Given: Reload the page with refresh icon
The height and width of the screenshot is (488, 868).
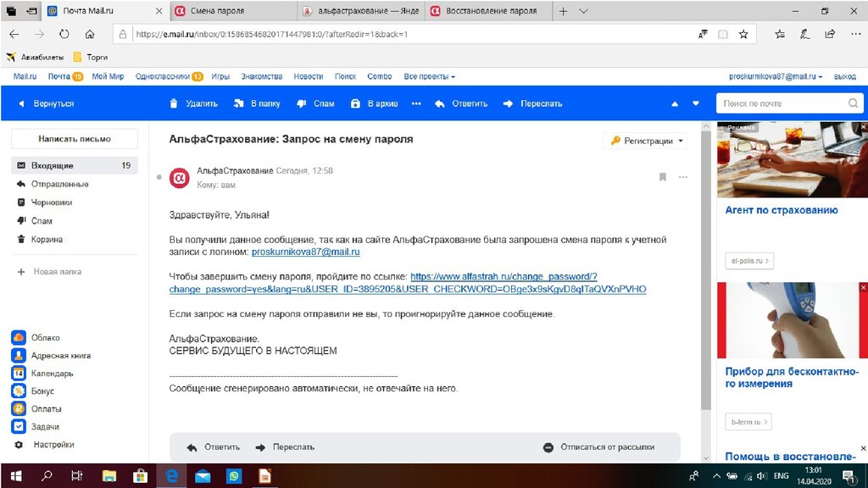Looking at the screenshot, I should (64, 34).
